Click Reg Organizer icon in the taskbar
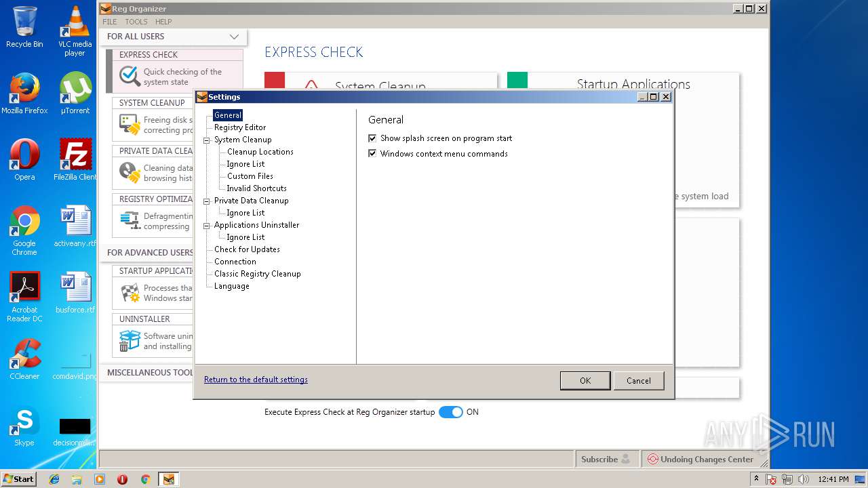This screenshot has height=488, width=868. click(x=168, y=479)
